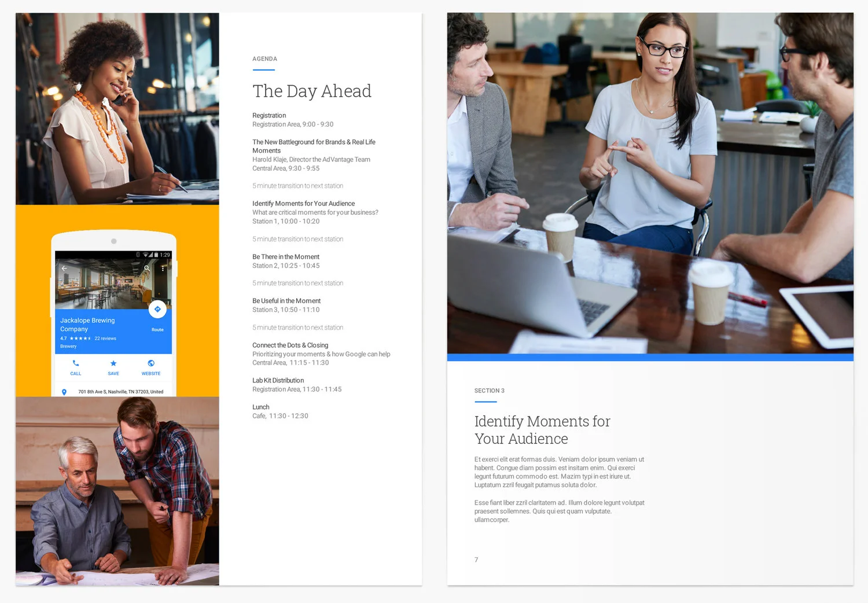Tap the search magnifier icon on the phone
Screen dimensions: 868x603
click(147, 269)
